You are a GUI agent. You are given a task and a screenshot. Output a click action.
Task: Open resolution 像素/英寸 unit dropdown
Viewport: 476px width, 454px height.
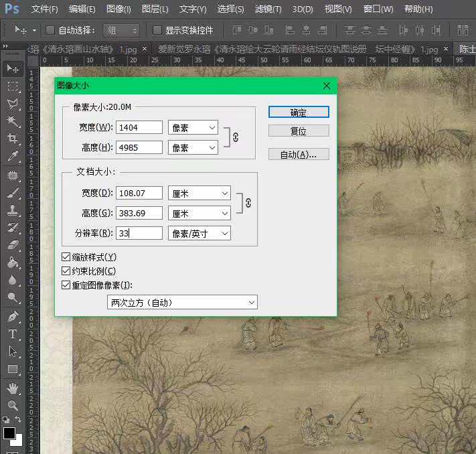point(200,233)
